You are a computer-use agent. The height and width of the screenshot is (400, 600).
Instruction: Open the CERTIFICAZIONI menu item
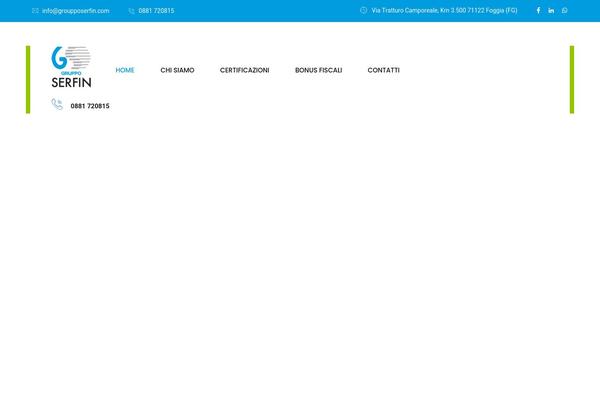coord(245,70)
